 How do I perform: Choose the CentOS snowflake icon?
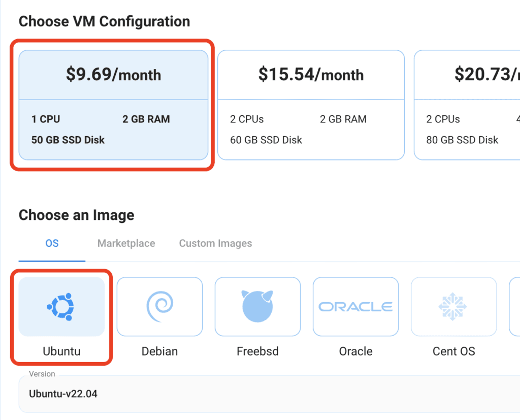pos(453,307)
